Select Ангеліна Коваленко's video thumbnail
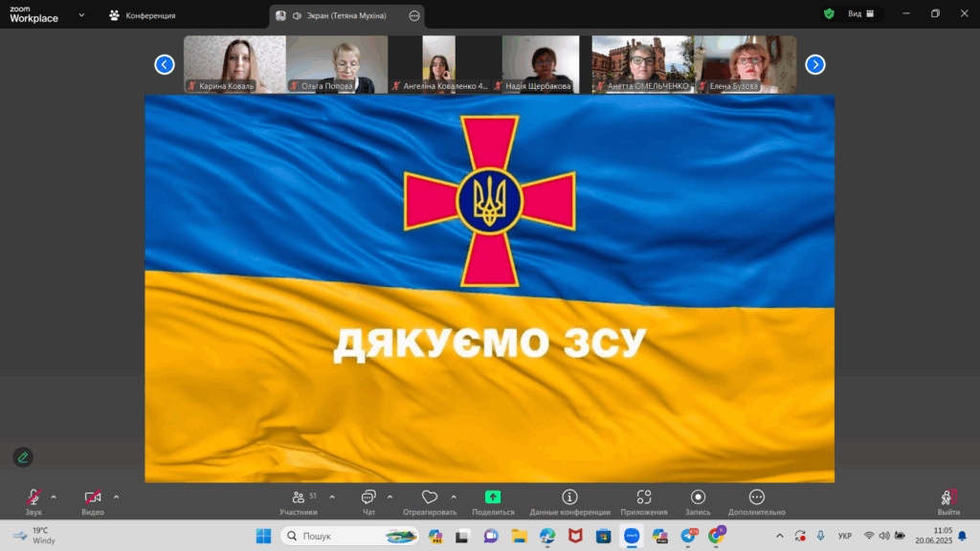Image resolution: width=980 pixels, height=551 pixels. (x=438, y=64)
